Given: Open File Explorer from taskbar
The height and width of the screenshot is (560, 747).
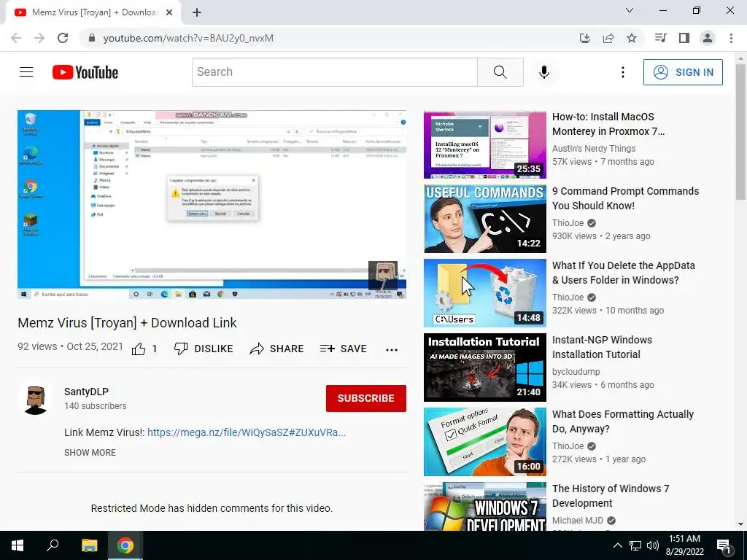Looking at the screenshot, I should point(89,545).
